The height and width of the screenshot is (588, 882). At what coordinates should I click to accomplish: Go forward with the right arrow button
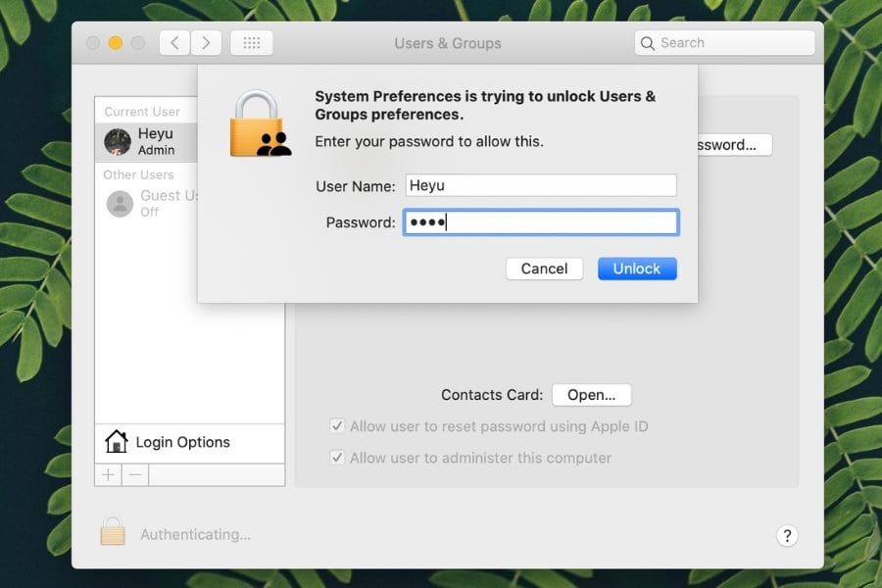click(x=206, y=43)
